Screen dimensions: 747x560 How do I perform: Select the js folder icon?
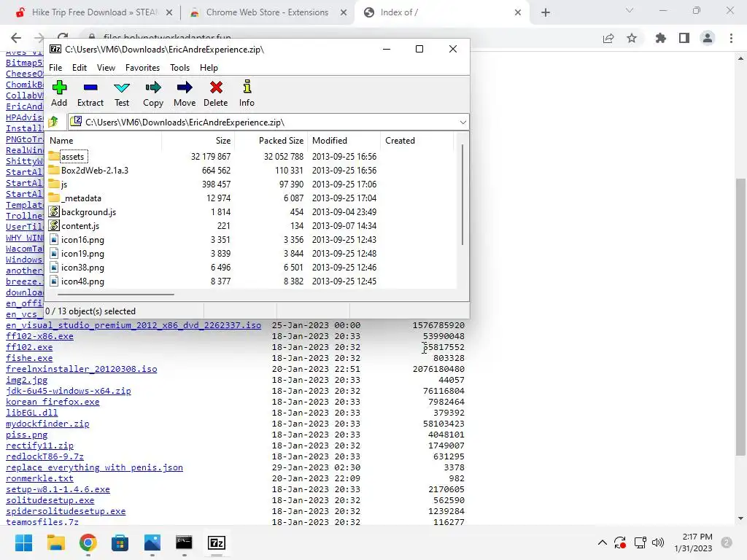(x=54, y=183)
